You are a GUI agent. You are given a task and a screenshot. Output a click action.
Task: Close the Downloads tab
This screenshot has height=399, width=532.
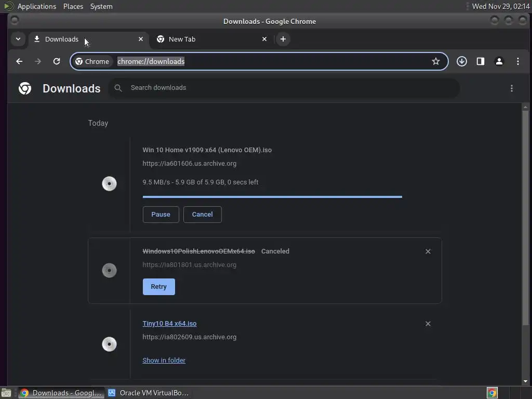point(141,39)
